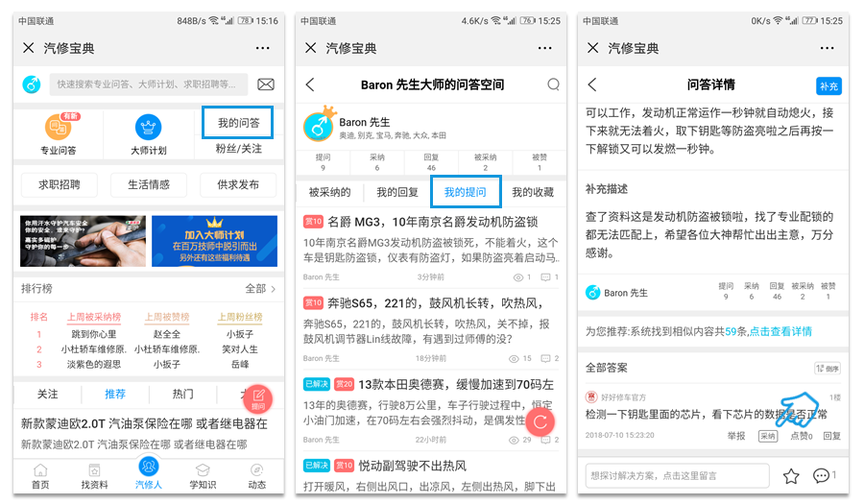Tap the red refresh floating button
The image size is (864, 504).
(x=540, y=422)
